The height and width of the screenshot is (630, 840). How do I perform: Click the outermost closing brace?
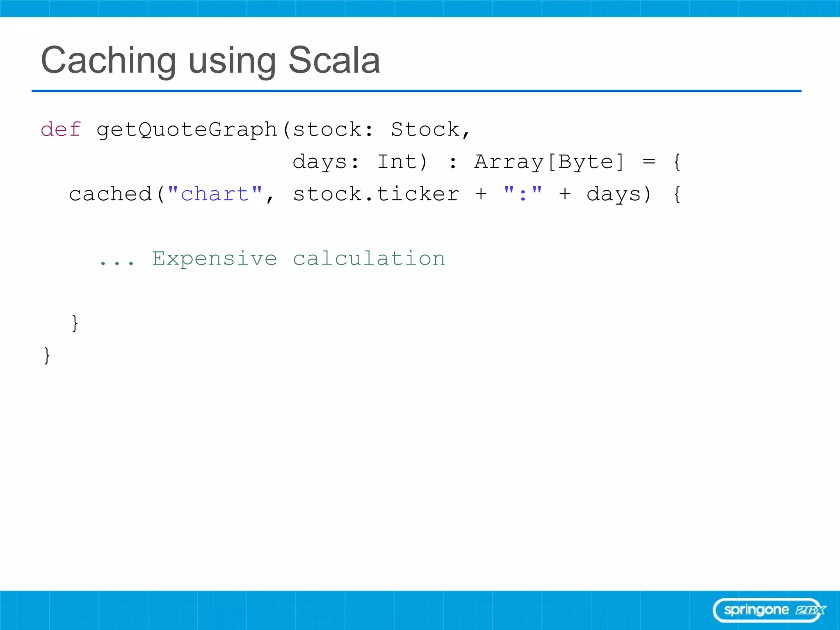(47, 355)
